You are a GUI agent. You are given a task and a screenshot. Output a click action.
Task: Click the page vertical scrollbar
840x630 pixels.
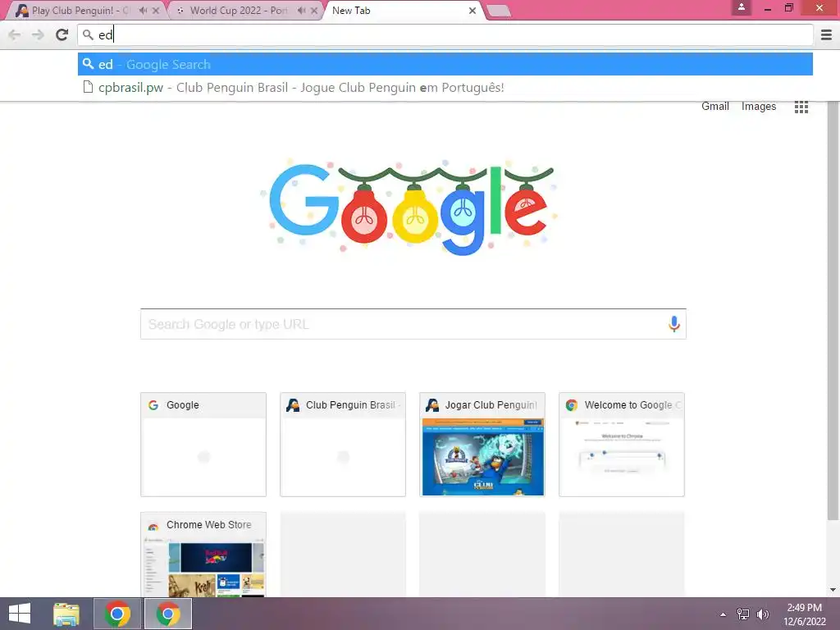point(833,311)
